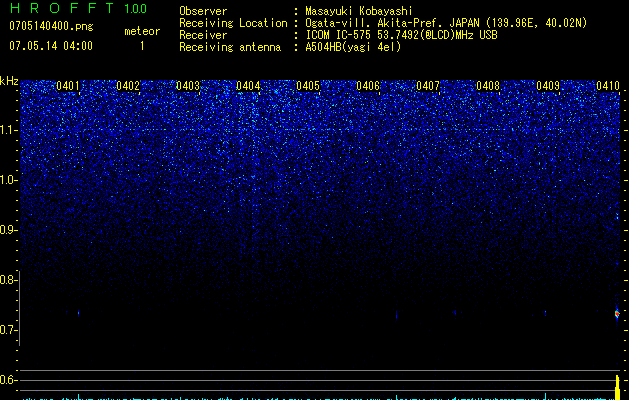
Task: Click the 0404 time marker
Action: pyautogui.click(x=248, y=86)
